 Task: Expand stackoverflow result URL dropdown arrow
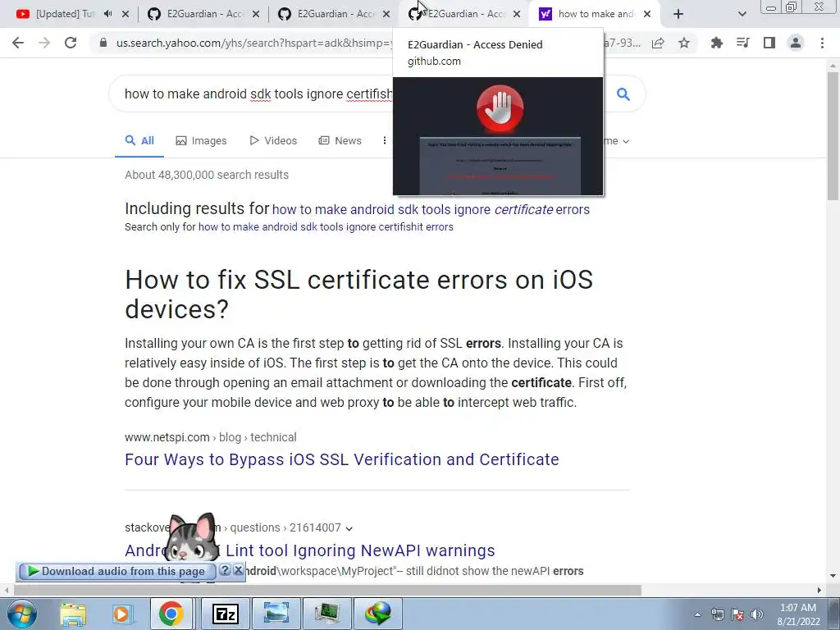point(349,529)
